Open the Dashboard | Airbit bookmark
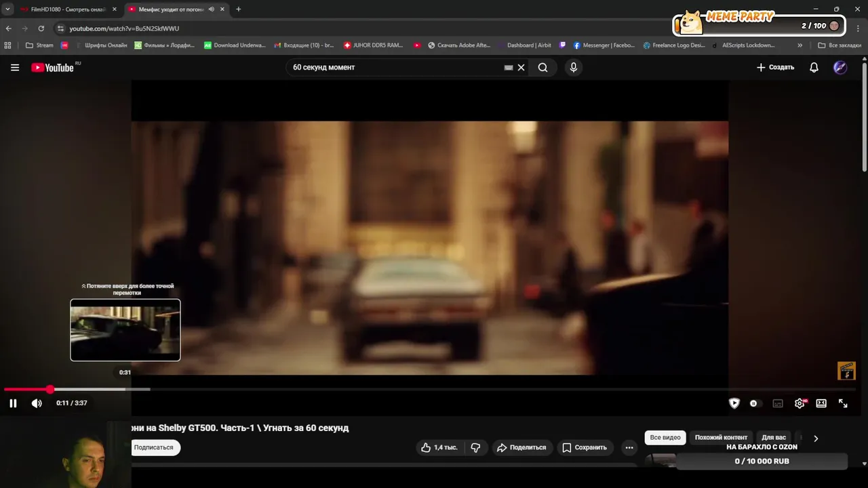 525,45
